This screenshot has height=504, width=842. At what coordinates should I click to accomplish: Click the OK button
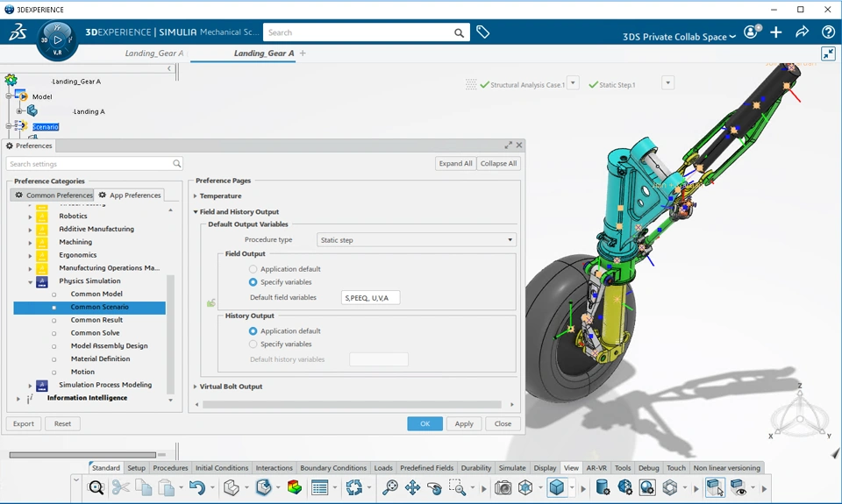pyautogui.click(x=425, y=423)
